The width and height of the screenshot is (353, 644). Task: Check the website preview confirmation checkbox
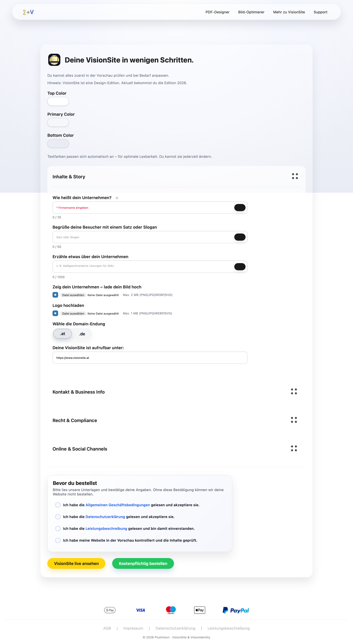point(58,540)
